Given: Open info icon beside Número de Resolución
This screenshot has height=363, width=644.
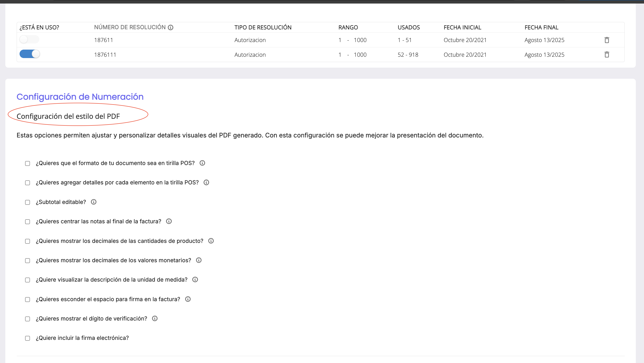Looking at the screenshot, I should (170, 28).
